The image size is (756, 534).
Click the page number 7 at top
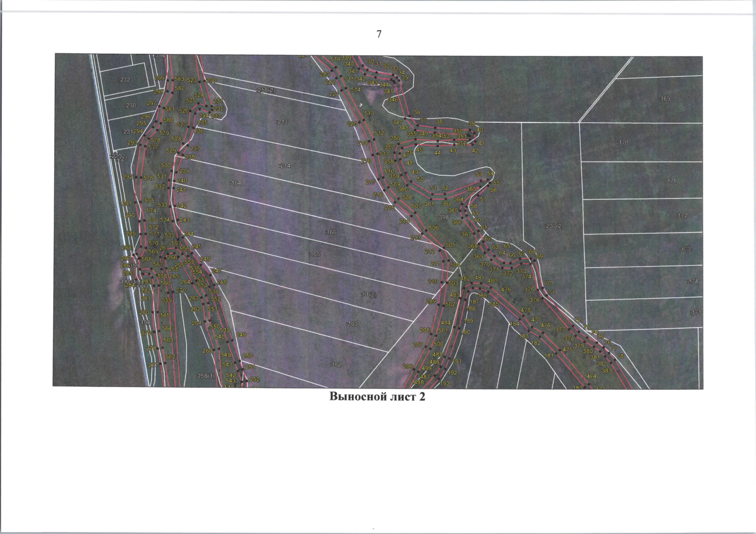pyautogui.click(x=379, y=34)
